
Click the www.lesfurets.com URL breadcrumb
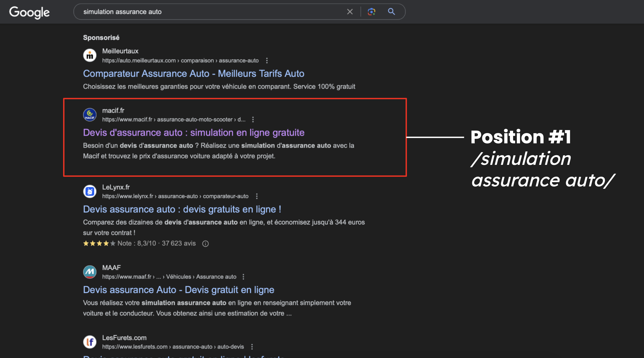[173, 347]
